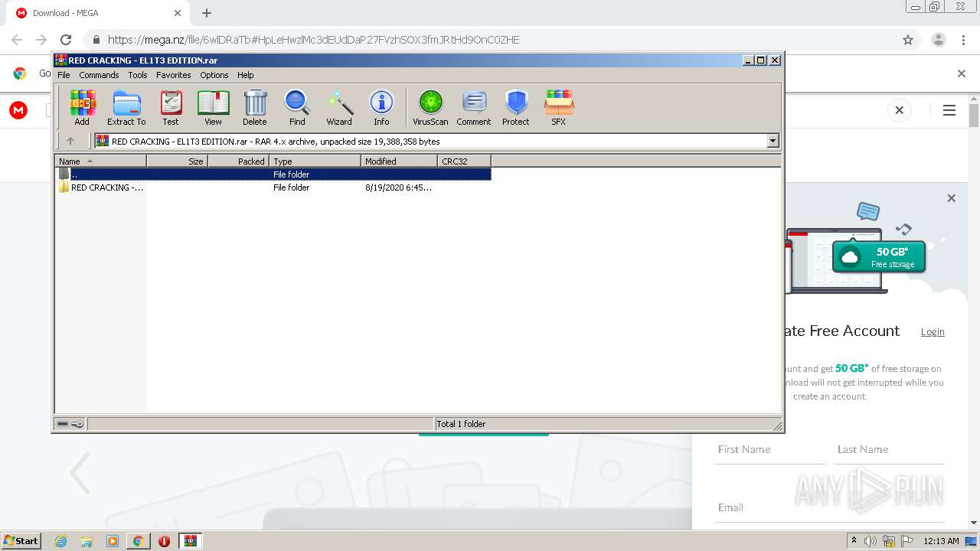
Task: Open MEGA hamburger menu
Action: pyautogui.click(x=949, y=110)
